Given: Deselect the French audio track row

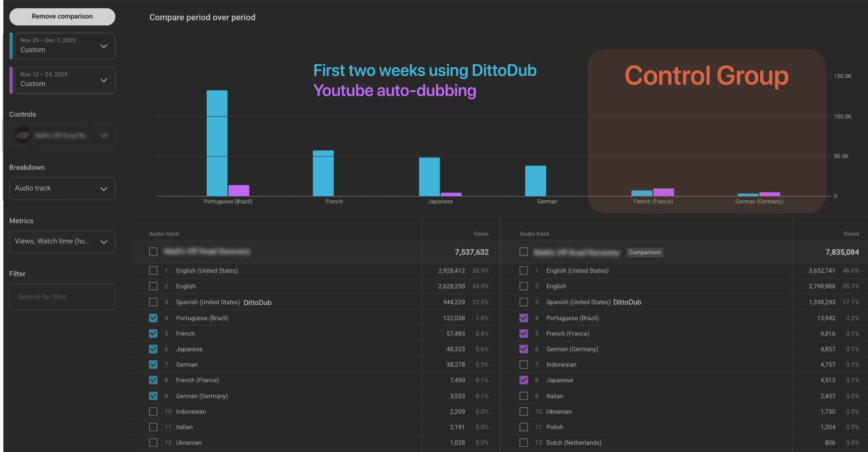Looking at the screenshot, I should 153,333.
